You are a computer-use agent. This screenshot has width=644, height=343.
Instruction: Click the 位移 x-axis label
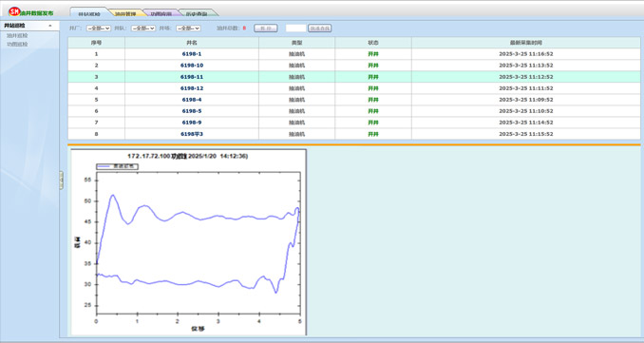coord(198,329)
